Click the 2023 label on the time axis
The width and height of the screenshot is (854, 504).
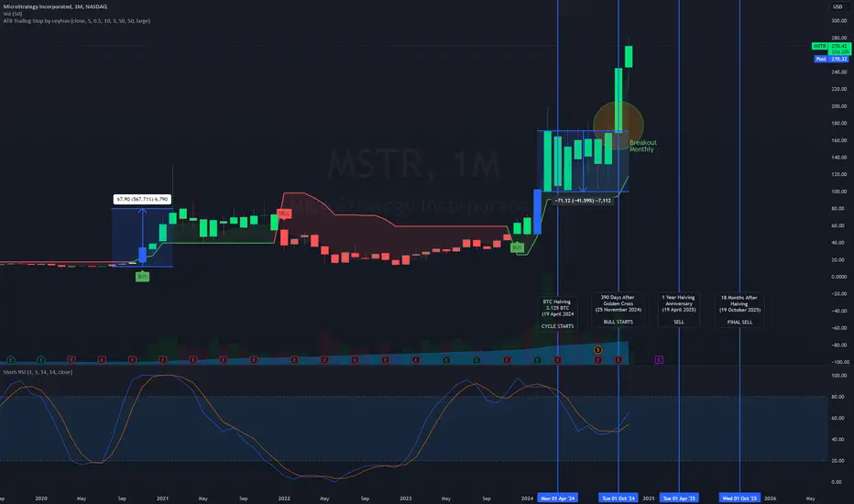tap(406, 498)
